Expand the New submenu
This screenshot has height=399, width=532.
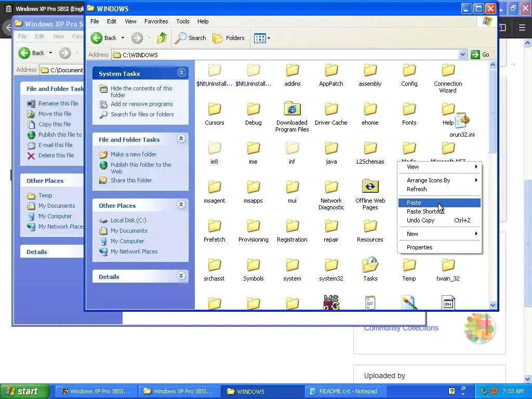440,234
